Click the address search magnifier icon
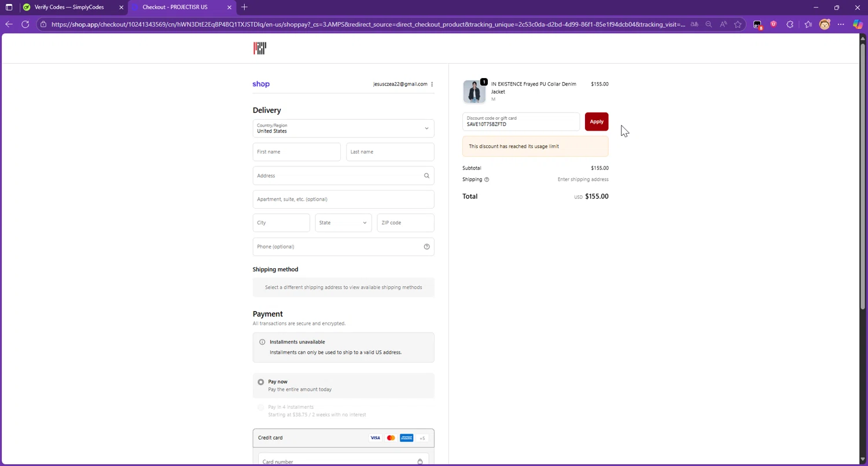 pos(426,176)
